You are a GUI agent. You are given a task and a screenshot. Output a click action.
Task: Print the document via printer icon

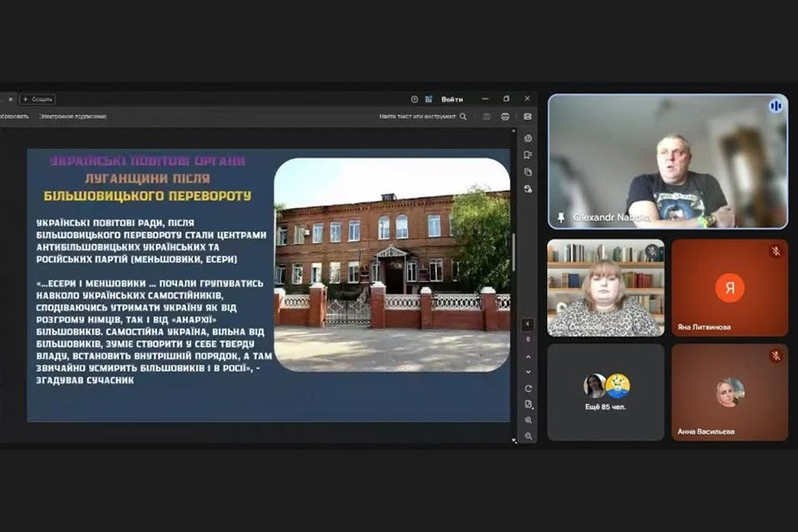pos(505,116)
